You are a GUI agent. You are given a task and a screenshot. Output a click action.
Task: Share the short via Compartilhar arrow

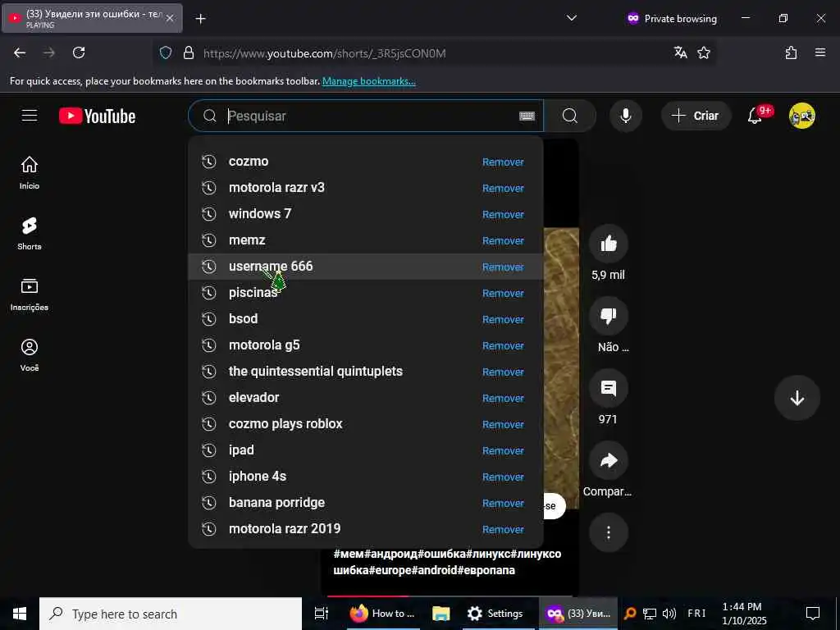(608, 460)
